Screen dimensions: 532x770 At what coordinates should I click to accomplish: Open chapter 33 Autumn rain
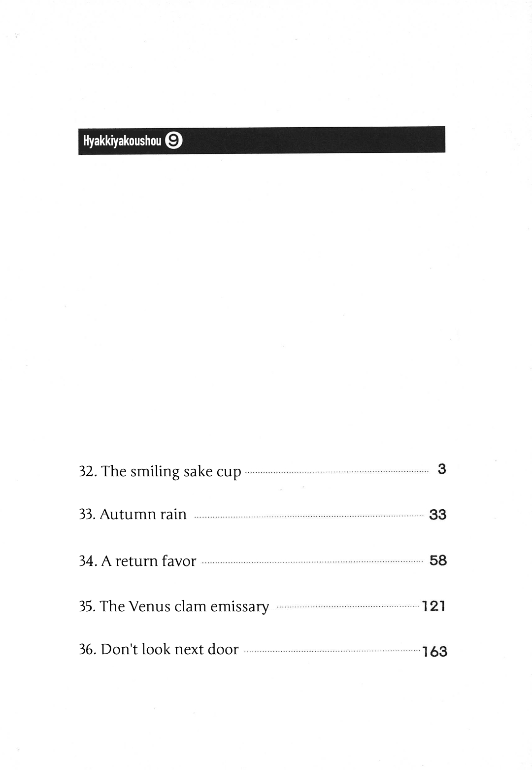[133, 514]
